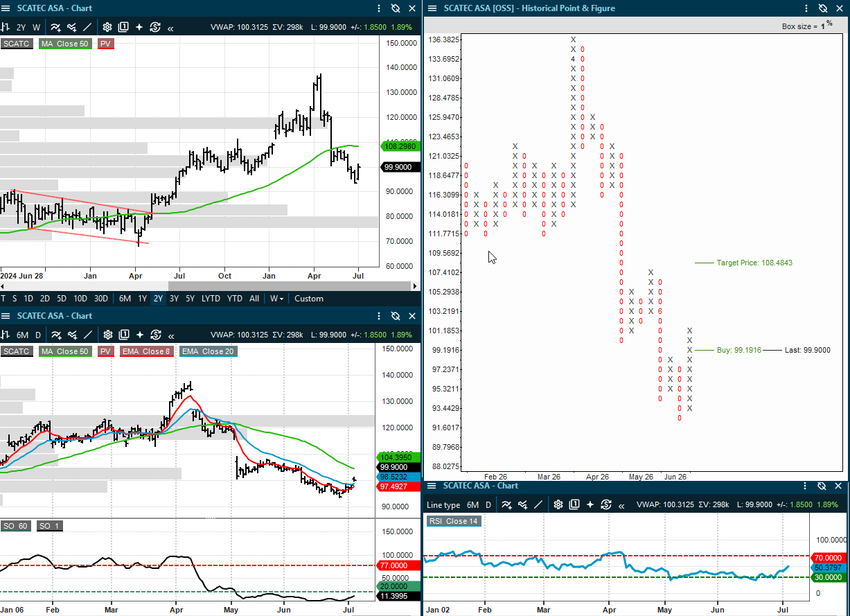Screen dimensions: 850x616
Task: Enable crosshair tool in bottom-left chart toolbar
Action: 140,335
